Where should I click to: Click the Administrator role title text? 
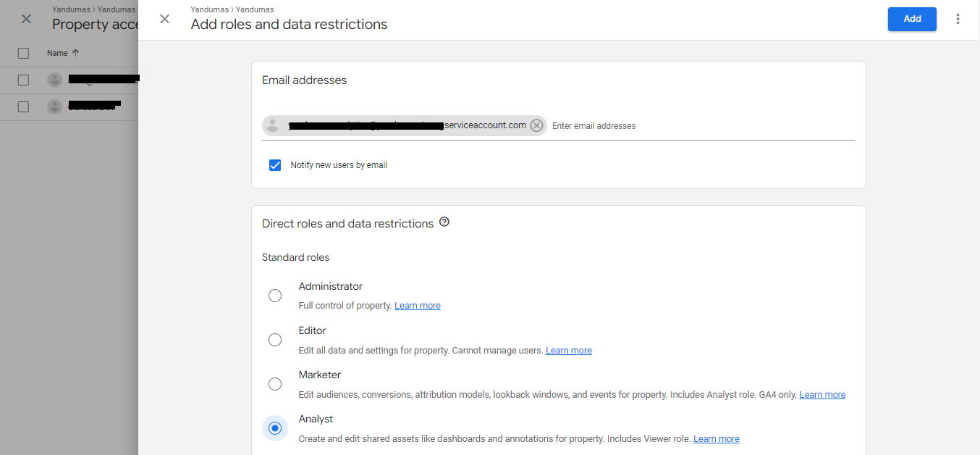point(331,286)
